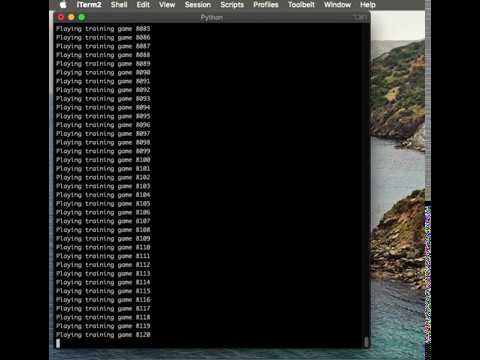Click line 'Playing training game 8104'
The height and width of the screenshot is (360, 480).
click(103, 195)
